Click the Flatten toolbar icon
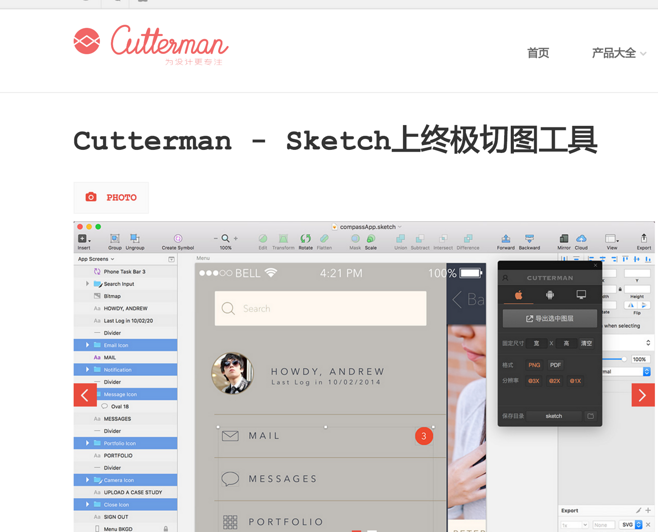The image size is (658, 532). [x=324, y=239]
